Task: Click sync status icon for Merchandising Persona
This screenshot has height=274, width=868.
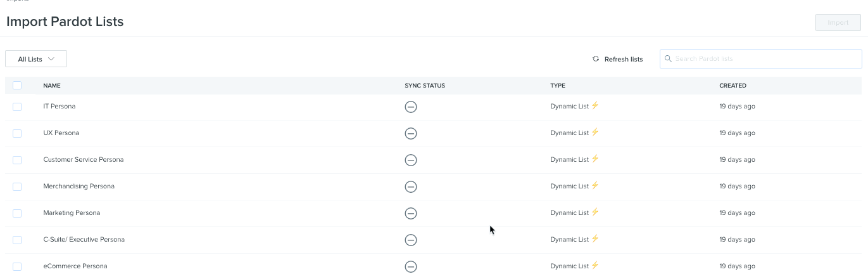Action: pyautogui.click(x=411, y=186)
